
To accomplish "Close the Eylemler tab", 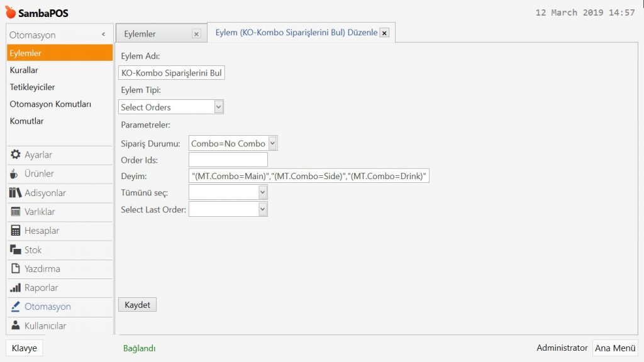I will (196, 34).
